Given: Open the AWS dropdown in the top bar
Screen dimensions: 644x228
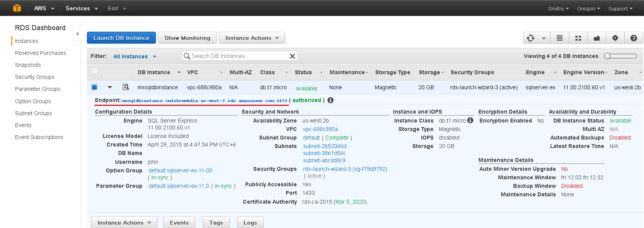Looking at the screenshot, I should pyautogui.click(x=44, y=8).
